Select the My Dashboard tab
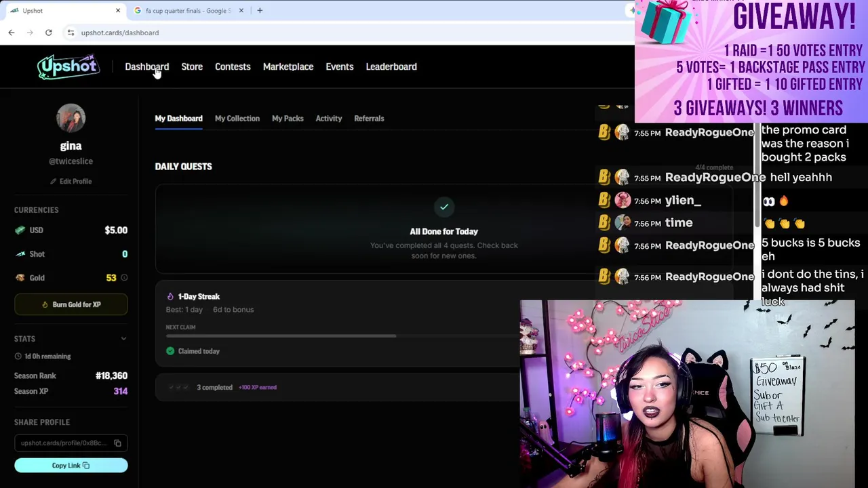 178,119
